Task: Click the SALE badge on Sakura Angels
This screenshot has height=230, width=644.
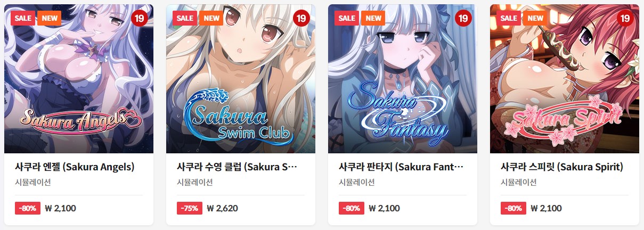Action: click(x=23, y=18)
